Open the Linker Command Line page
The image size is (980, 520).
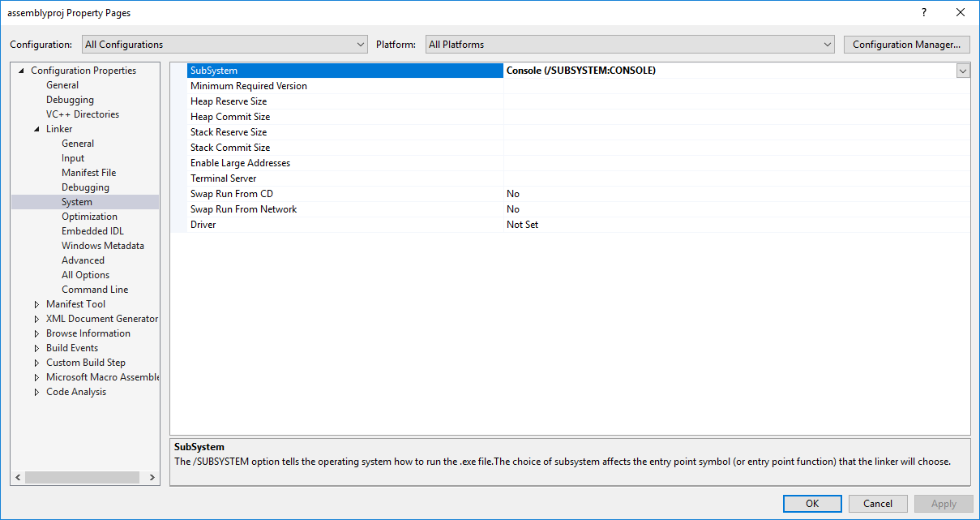tap(95, 290)
